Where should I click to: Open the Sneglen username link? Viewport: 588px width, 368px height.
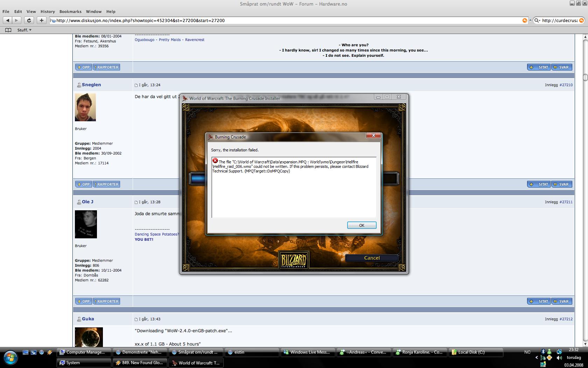pos(91,85)
